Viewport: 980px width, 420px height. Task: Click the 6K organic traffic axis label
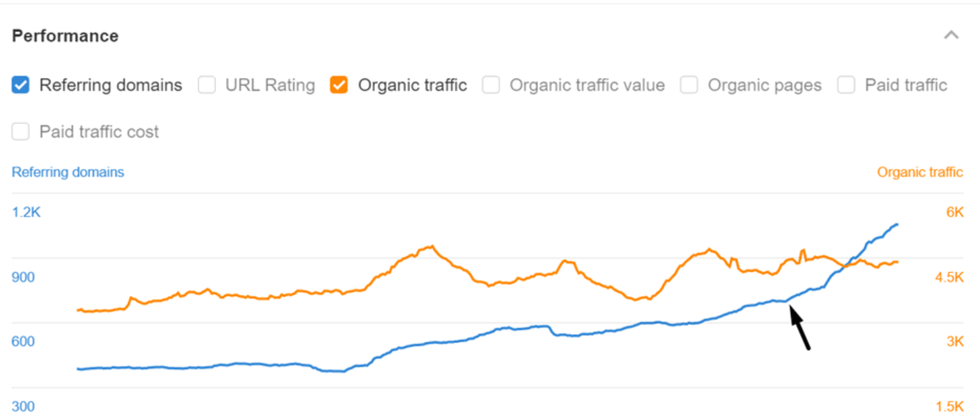[955, 212]
